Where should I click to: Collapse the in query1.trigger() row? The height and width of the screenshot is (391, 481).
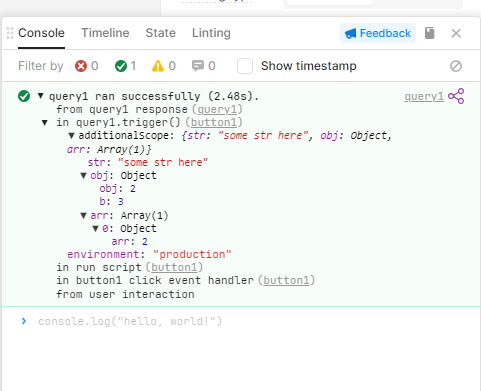click(x=45, y=123)
